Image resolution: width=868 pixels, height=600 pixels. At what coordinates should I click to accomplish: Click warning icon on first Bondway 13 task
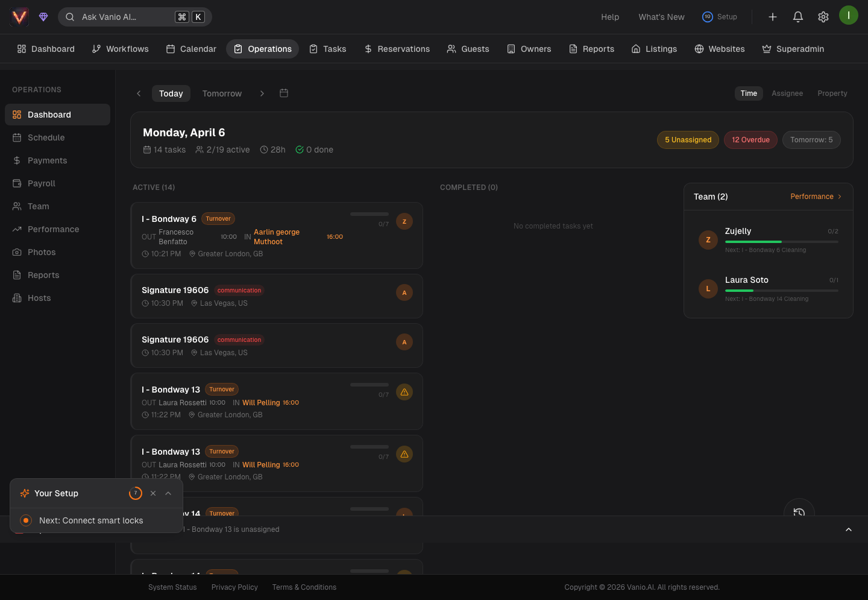404,392
